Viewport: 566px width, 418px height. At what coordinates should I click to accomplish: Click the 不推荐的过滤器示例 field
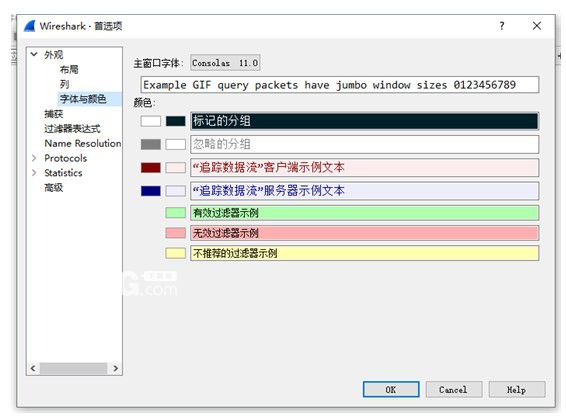[365, 253]
